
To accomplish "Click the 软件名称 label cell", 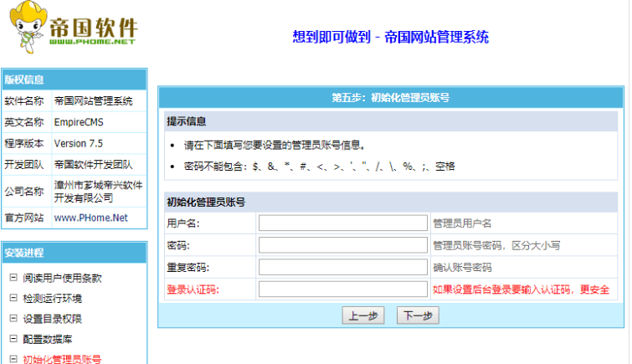I will [x=27, y=100].
